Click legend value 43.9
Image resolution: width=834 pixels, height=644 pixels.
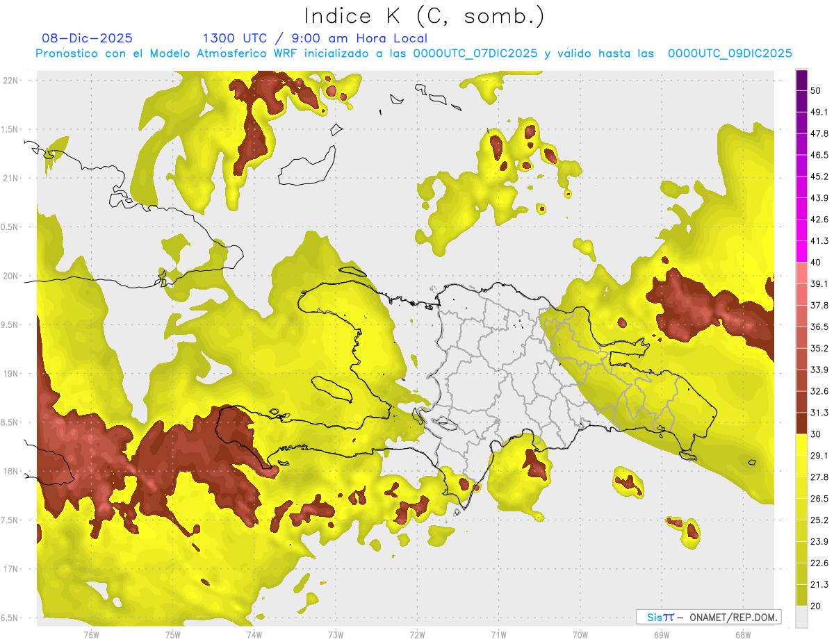click(819, 198)
